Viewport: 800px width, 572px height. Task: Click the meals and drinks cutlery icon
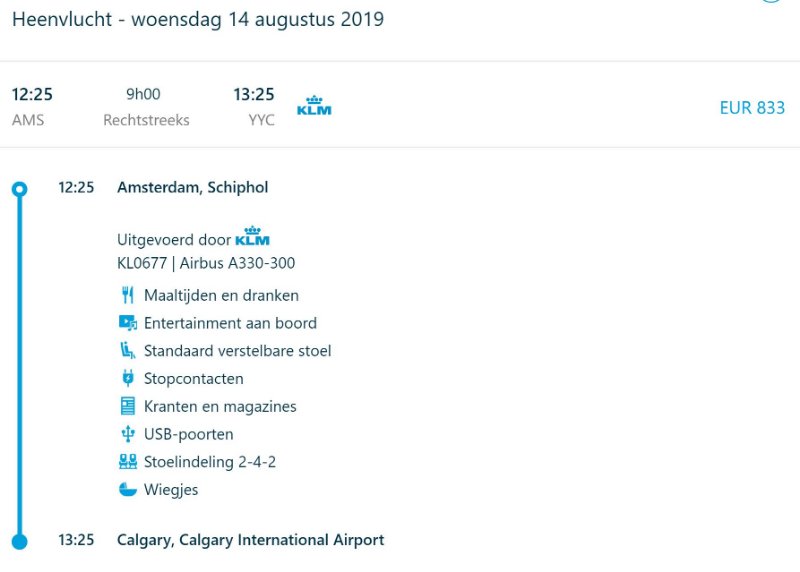click(127, 295)
